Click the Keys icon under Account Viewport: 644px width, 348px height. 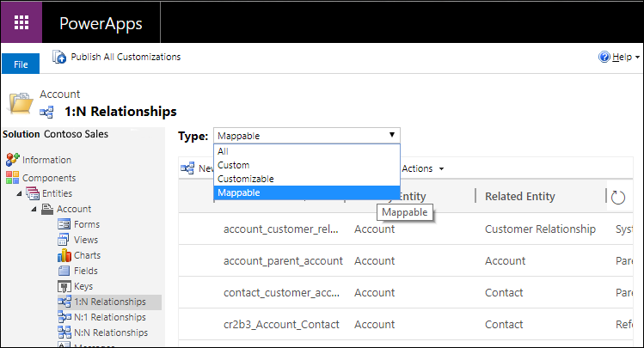click(64, 286)
